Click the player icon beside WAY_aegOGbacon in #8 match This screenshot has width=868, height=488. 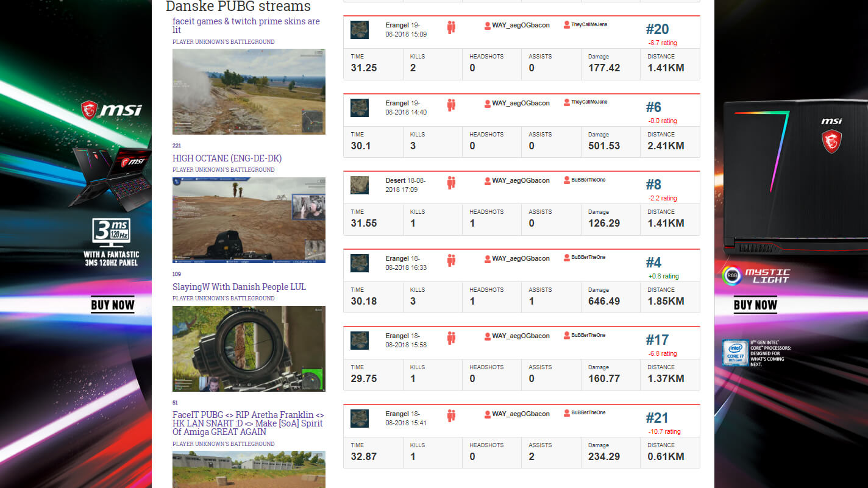[x=487, y=181]
